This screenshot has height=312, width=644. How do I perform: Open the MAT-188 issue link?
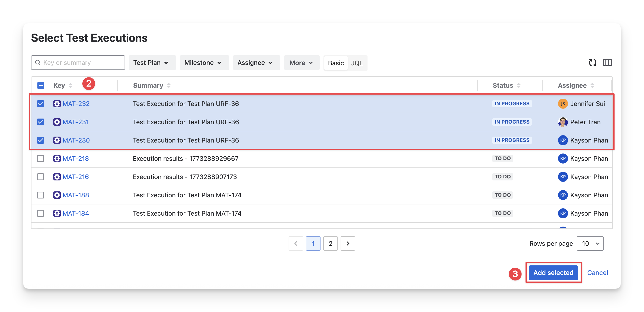click(x=76, y=195)
